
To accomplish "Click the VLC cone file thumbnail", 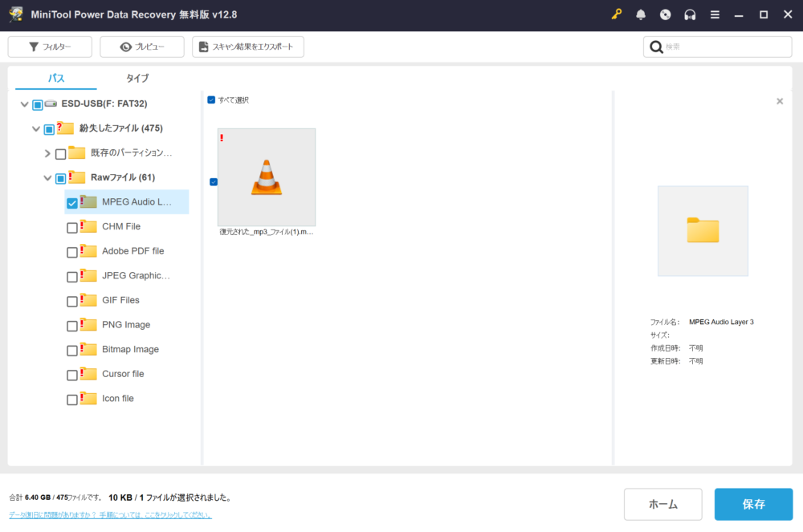I will [x=266, y=177].
